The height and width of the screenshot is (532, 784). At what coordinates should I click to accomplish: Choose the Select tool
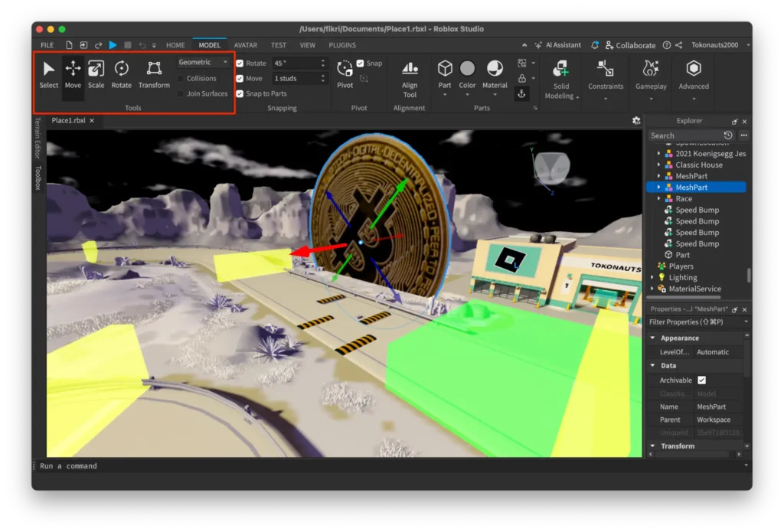(x=48, y=75)
